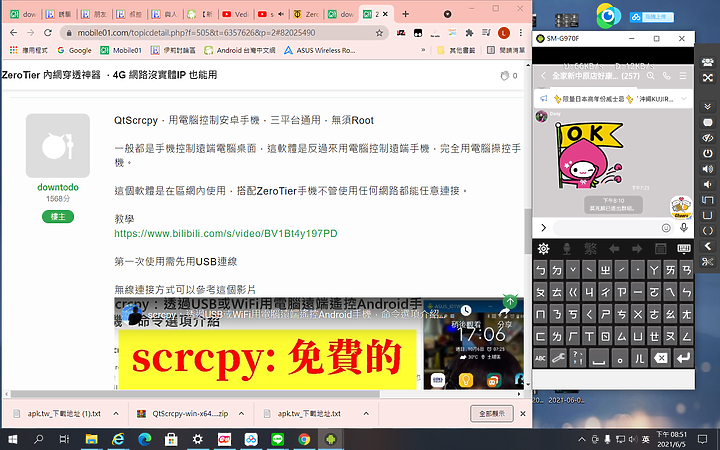Viewport: 720px width, 450px height.
Task: Tap the emoji sticker icon in message field
Action: [x=666, y=228]
